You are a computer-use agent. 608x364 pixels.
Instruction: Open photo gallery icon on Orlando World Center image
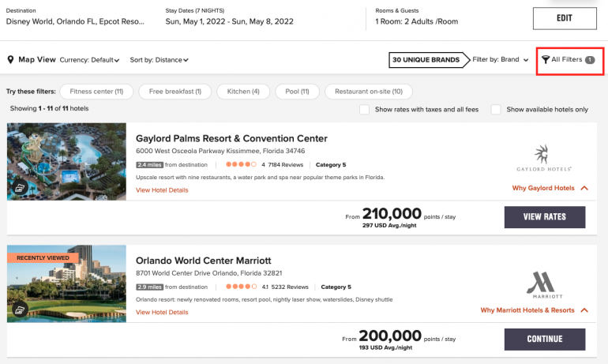(18, 310)
